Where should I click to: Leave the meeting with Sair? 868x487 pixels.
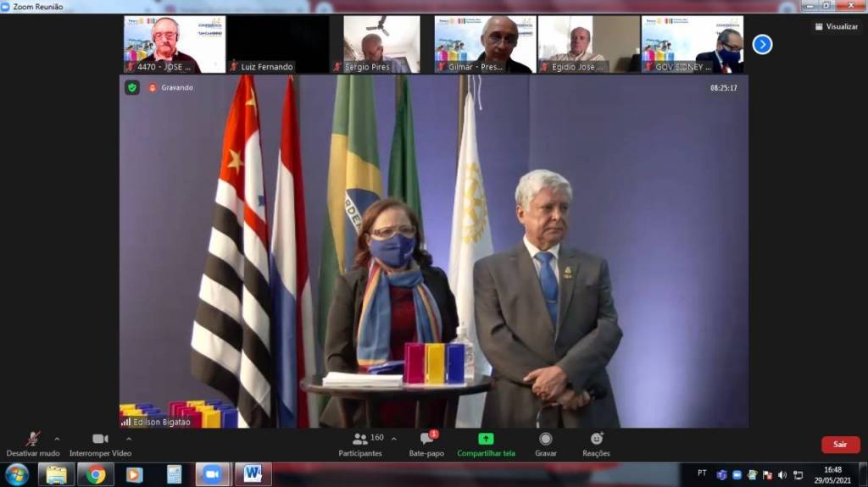(839, 445)
